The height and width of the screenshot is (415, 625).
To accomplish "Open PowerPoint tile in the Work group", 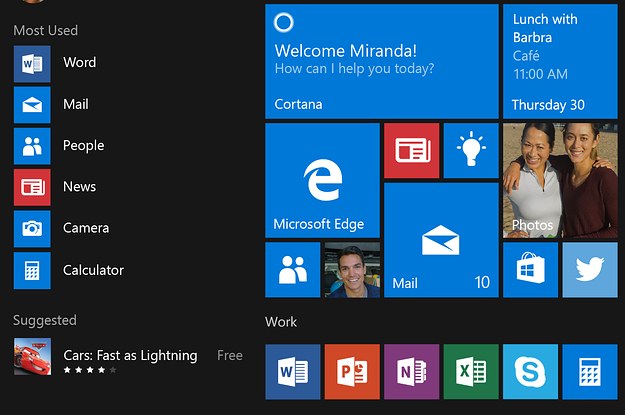I will click(352, 372).
